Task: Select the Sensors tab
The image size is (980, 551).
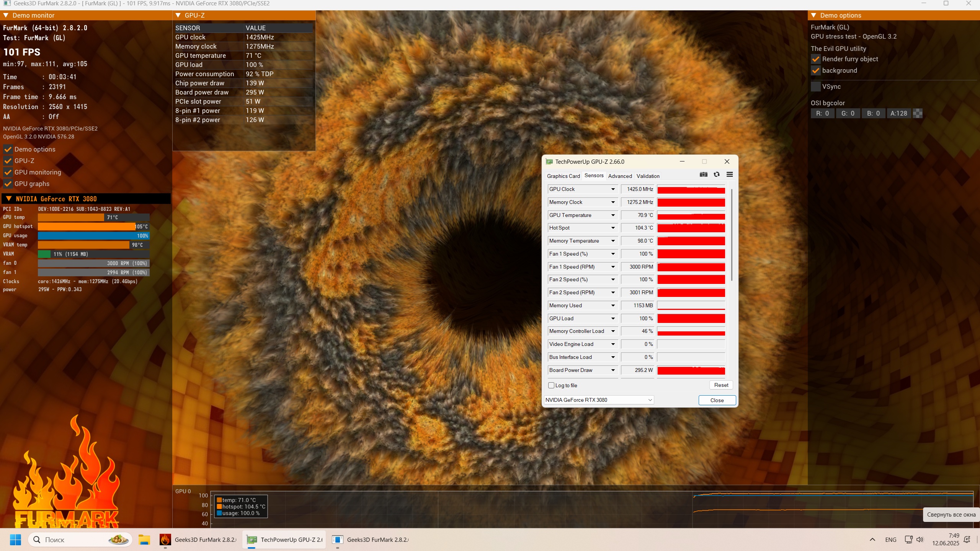Action: click(594, 176)
